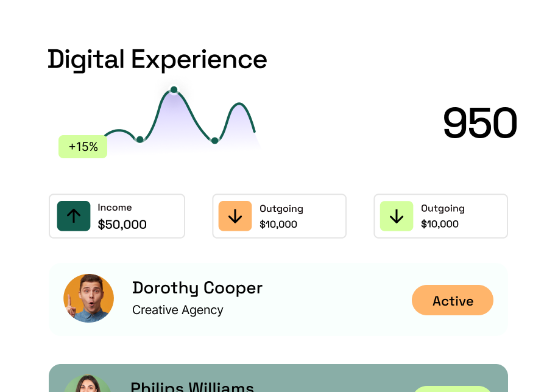Open the Creative Agency link
558x392 pixels.
tap(177, 310)
